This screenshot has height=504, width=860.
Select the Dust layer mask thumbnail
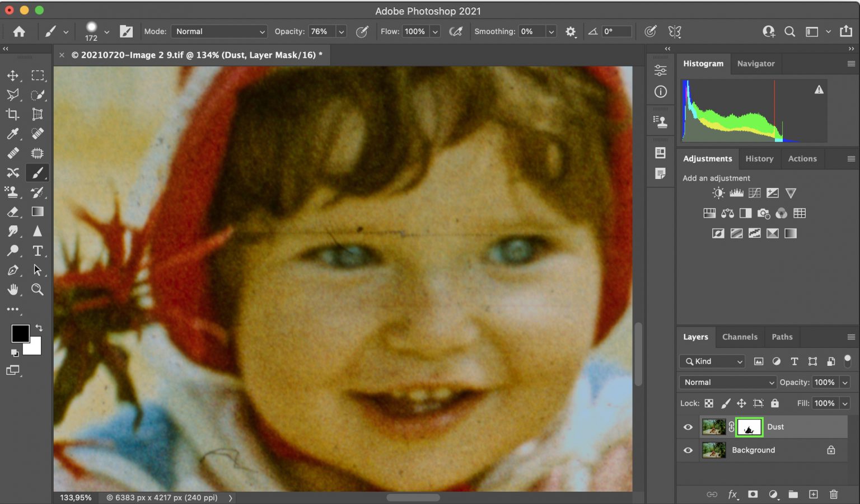[749, 427]
